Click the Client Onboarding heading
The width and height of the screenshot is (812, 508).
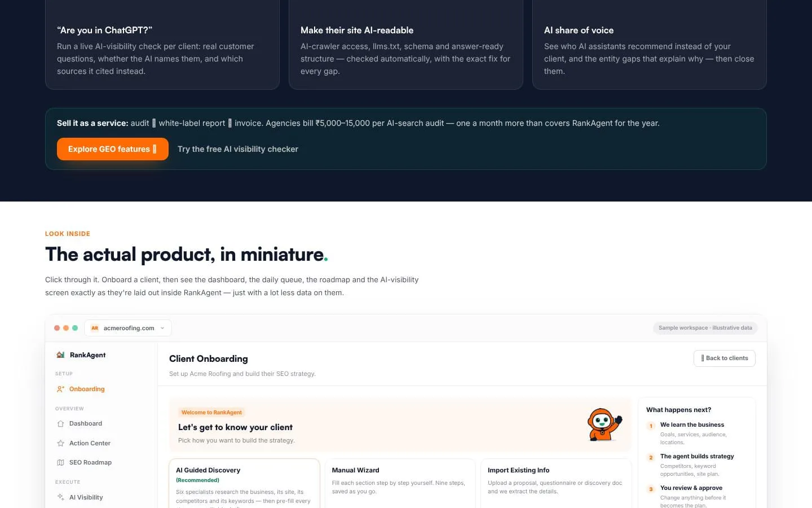click(x=209, y=359)
